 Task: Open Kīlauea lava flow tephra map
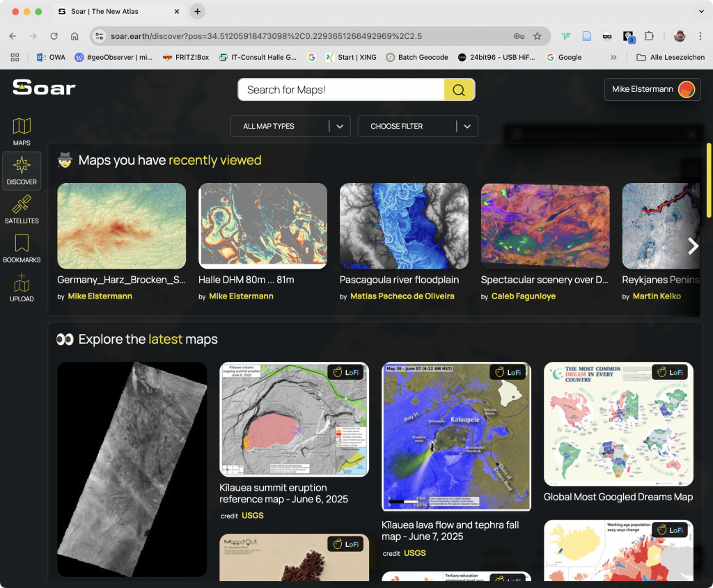click(456, 436)
